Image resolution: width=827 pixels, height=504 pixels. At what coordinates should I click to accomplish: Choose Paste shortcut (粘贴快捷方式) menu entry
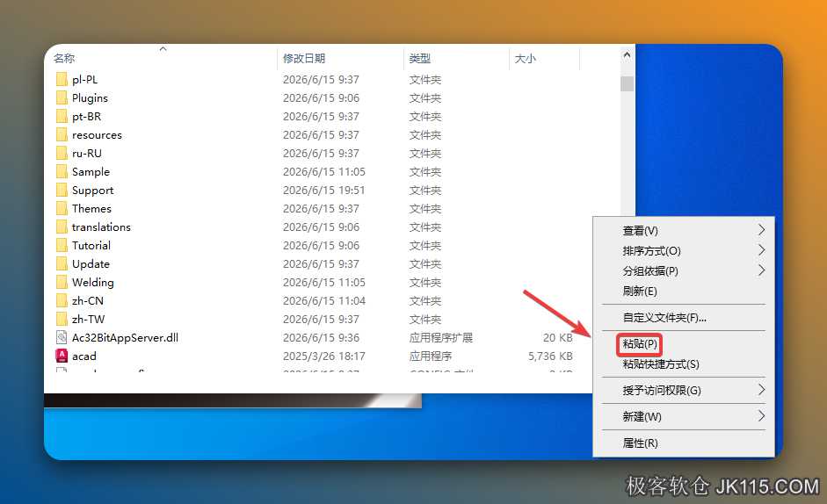pos(661,364)
